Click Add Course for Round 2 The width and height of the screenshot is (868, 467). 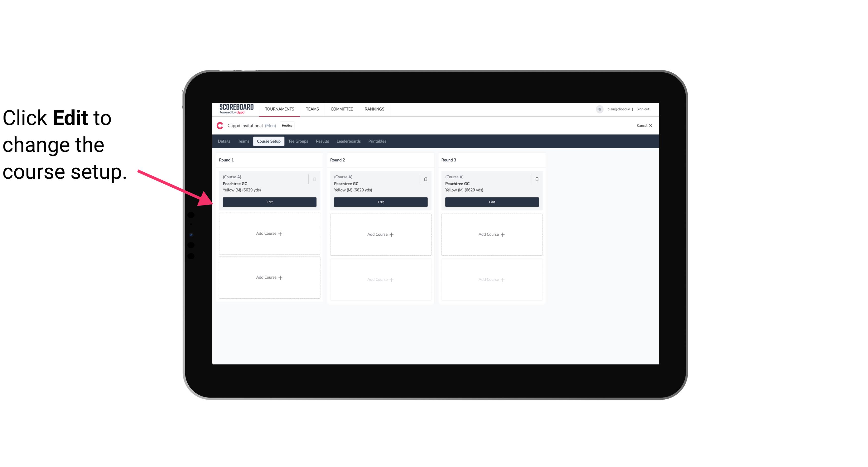(x=380, y=234)
